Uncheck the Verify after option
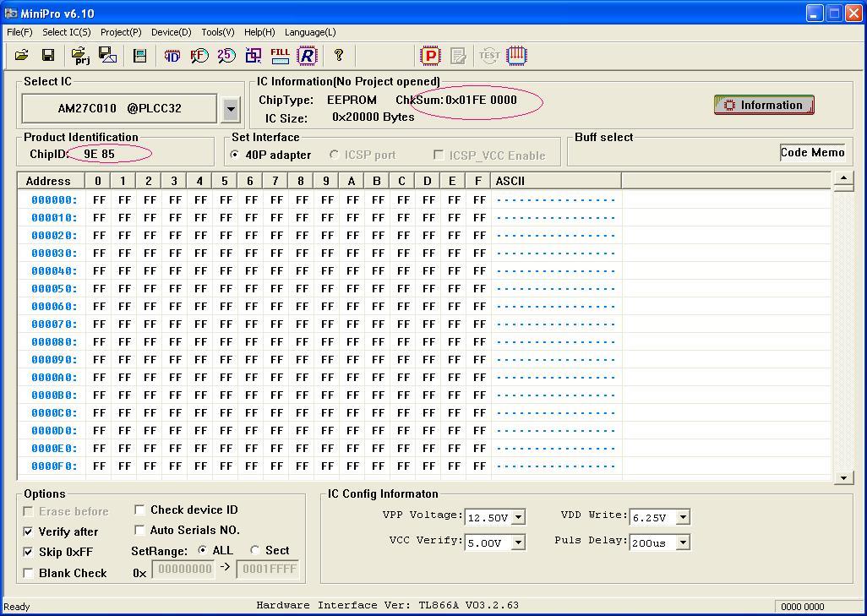The image size is (867, 616). pos(28,532)
